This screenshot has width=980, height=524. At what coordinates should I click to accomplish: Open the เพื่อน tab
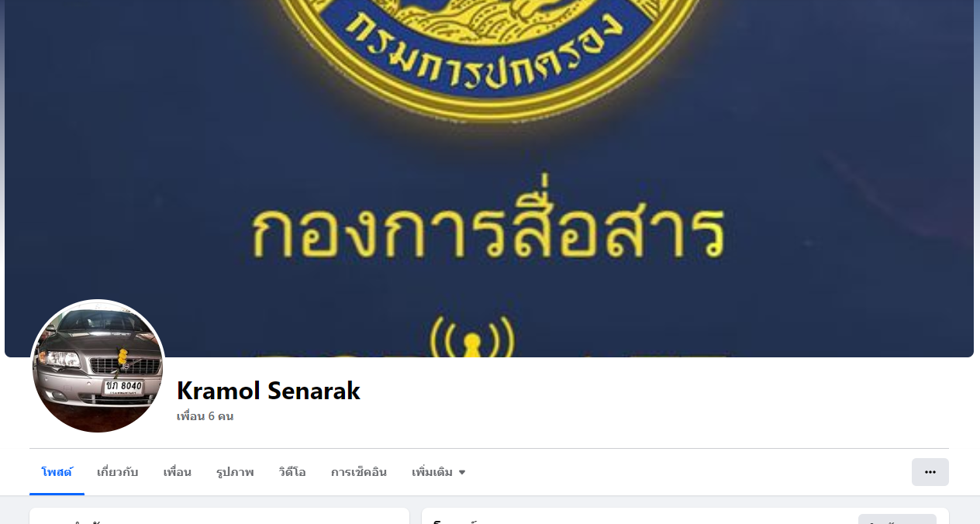point(177,472)
